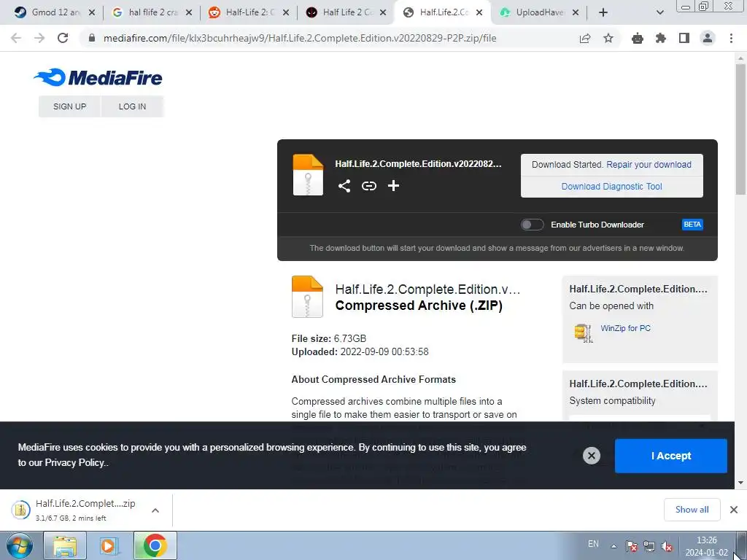
Task: Click the WinZip icon
Action: 584,332
